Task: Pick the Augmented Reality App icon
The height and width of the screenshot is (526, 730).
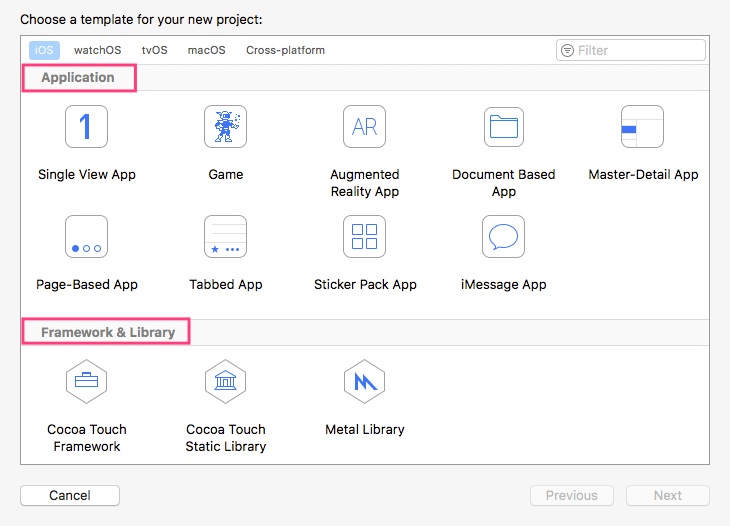Action: (x=365, y=127)
